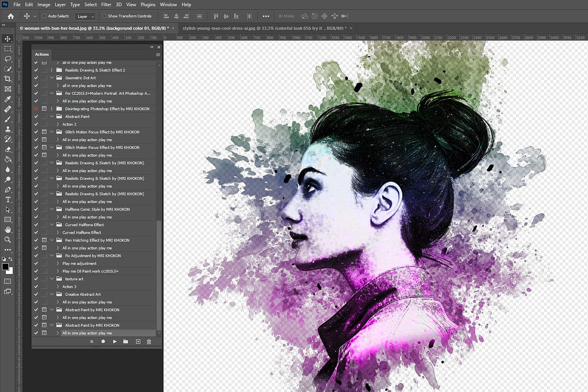Click the align left edges icon

click(166, 16)
